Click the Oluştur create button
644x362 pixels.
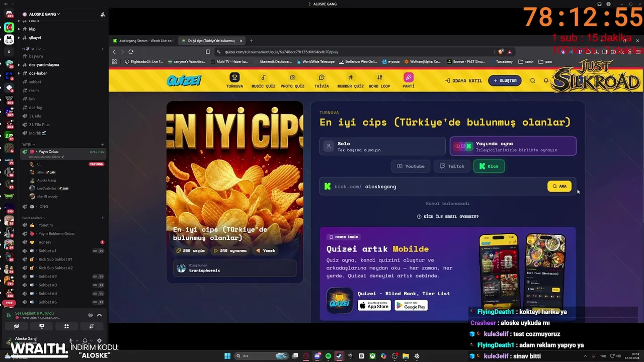click(x=505, y=80)
